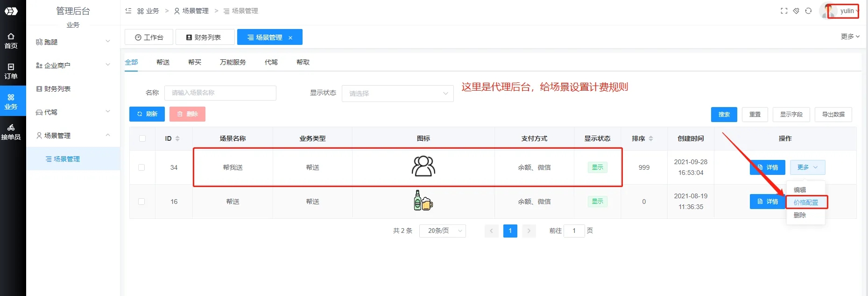The width and height of the screenshot is (868, 296).
Task: Switch to the 万能服务 tab
Action: [233, 62]
